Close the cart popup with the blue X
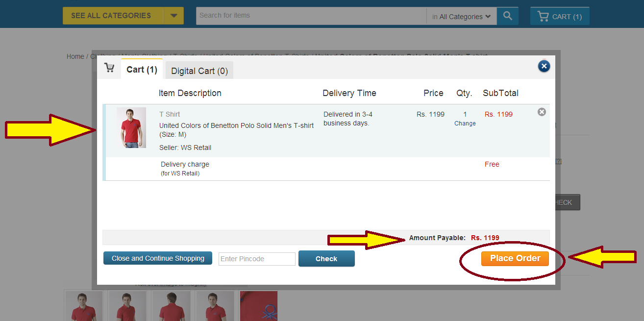Screen dimensions: 644x321 [544, 66]
